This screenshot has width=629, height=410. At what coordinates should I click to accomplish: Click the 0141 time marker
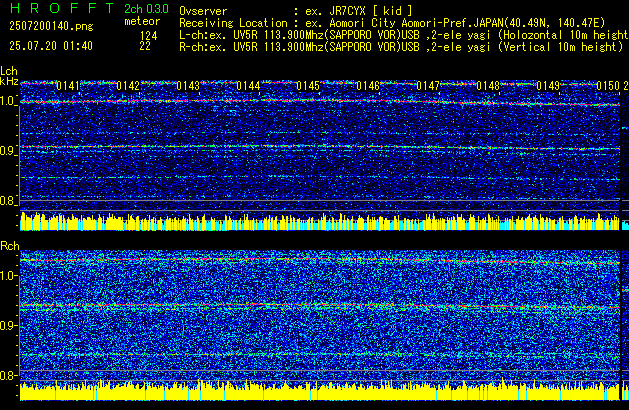point(68,86)
